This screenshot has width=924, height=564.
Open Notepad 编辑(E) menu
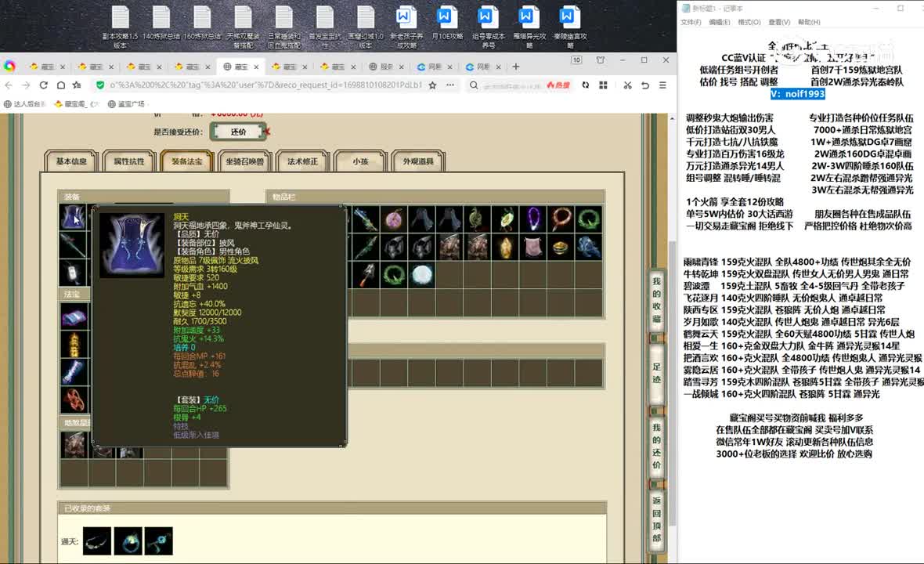click(x=719, y=23)
